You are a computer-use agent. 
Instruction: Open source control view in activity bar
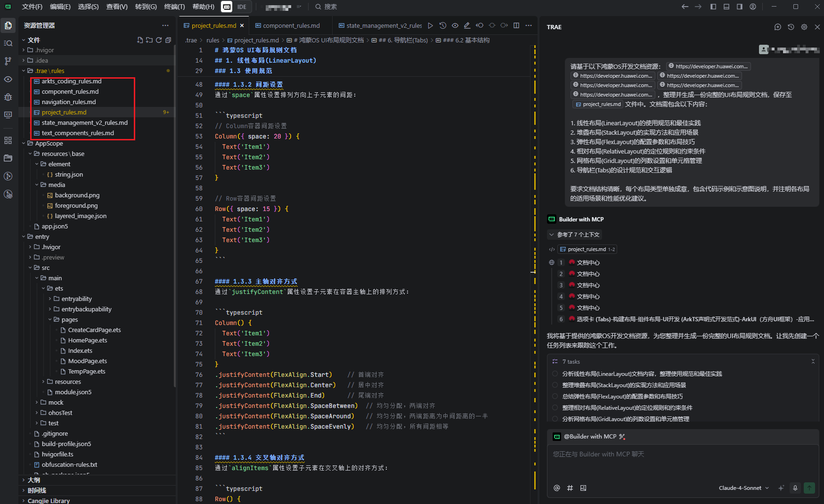tap(8, 61)
